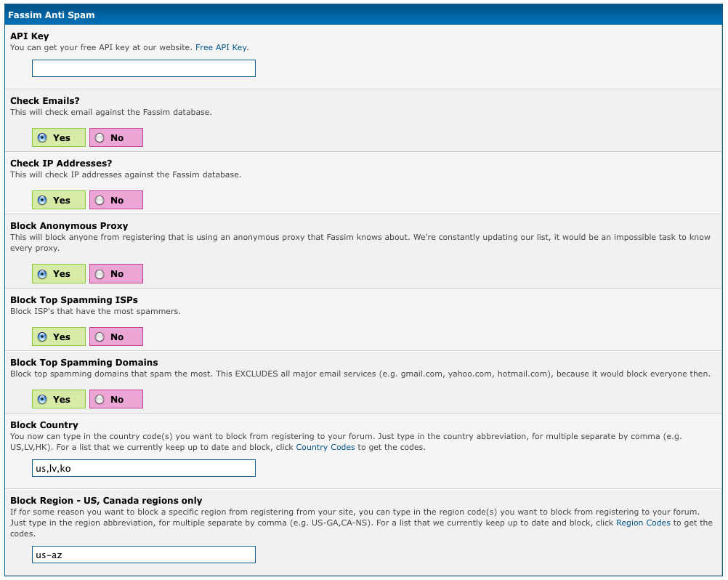
Task: Open the Region Codes link
Action: pyautogui.click(x=643, y=523)
